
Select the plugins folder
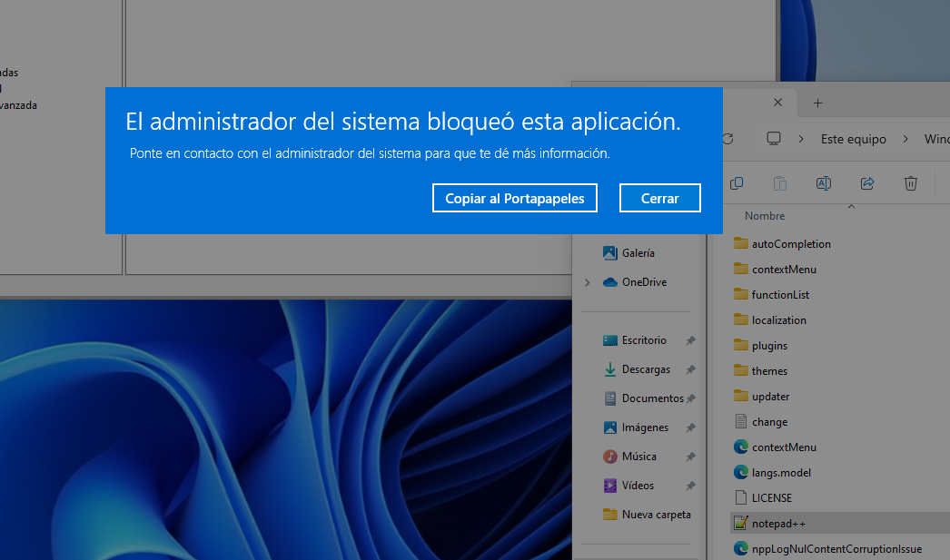769,346
